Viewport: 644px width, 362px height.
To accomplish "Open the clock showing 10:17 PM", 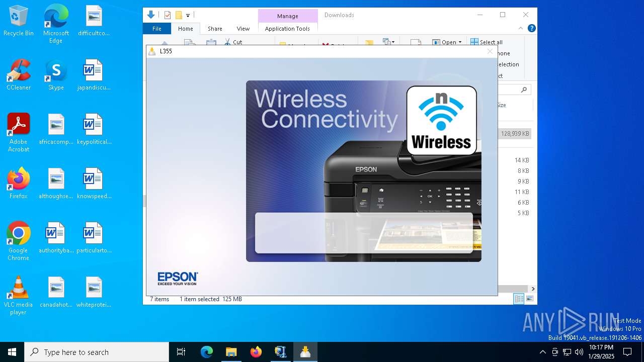I will (601, 352).
